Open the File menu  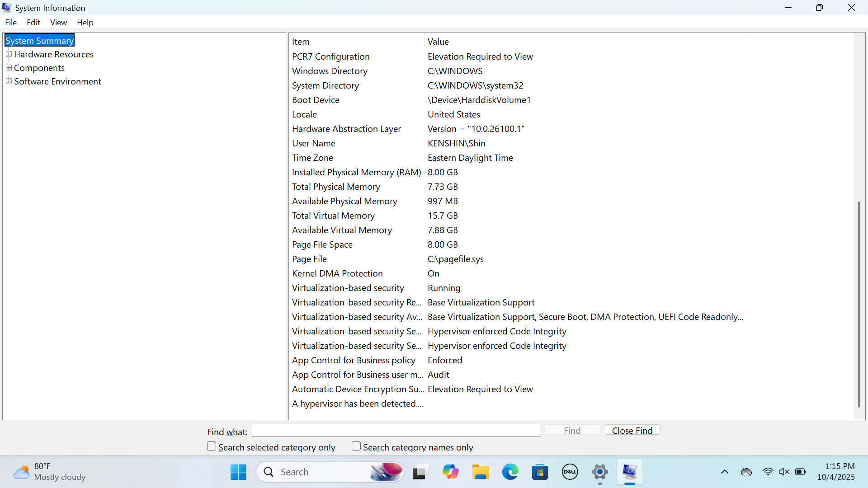tap(10, 22)
